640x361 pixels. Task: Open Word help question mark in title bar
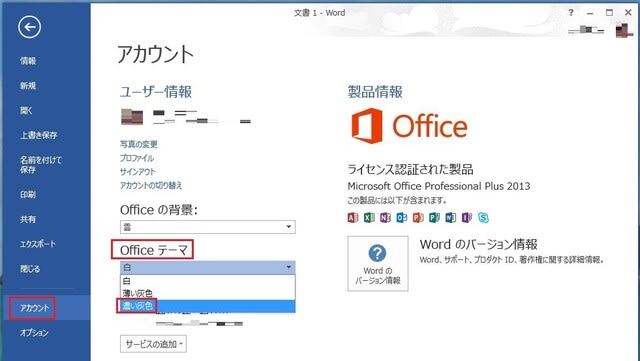click(x=571, y=13)
